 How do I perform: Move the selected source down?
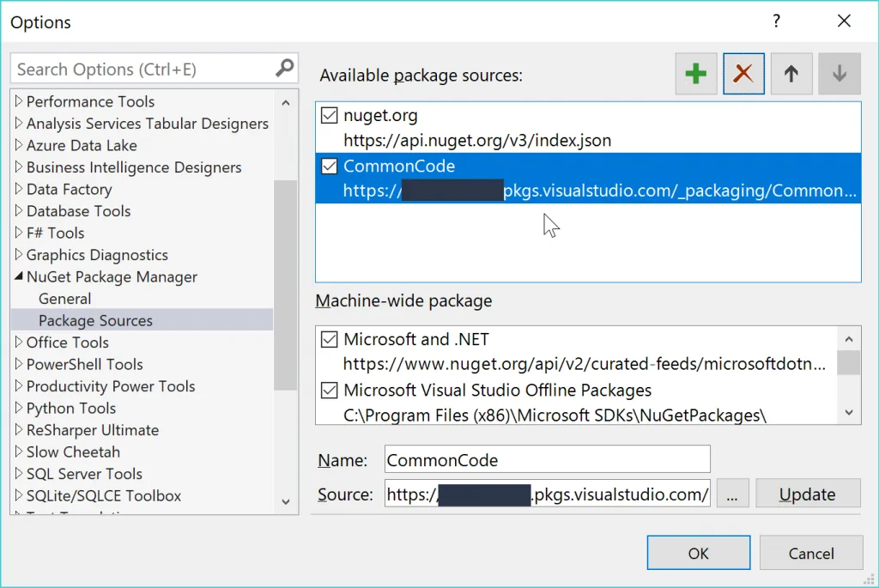coord(839,73)
